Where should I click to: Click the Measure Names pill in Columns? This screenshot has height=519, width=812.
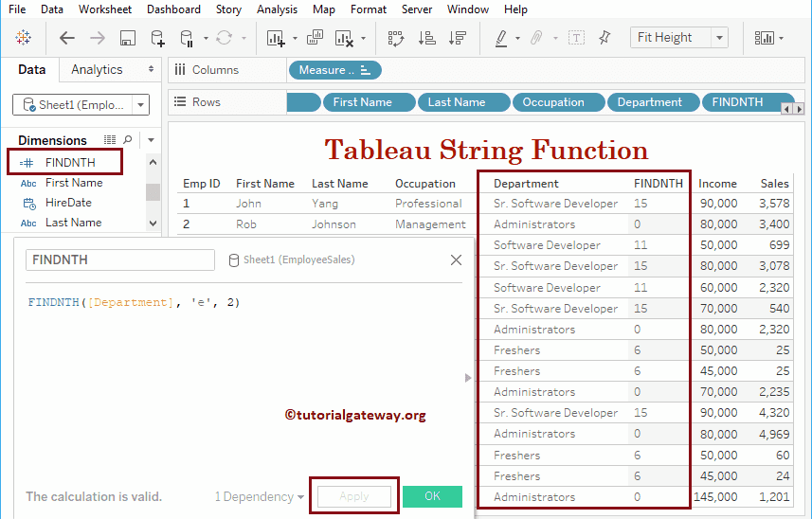coord(335,70)
